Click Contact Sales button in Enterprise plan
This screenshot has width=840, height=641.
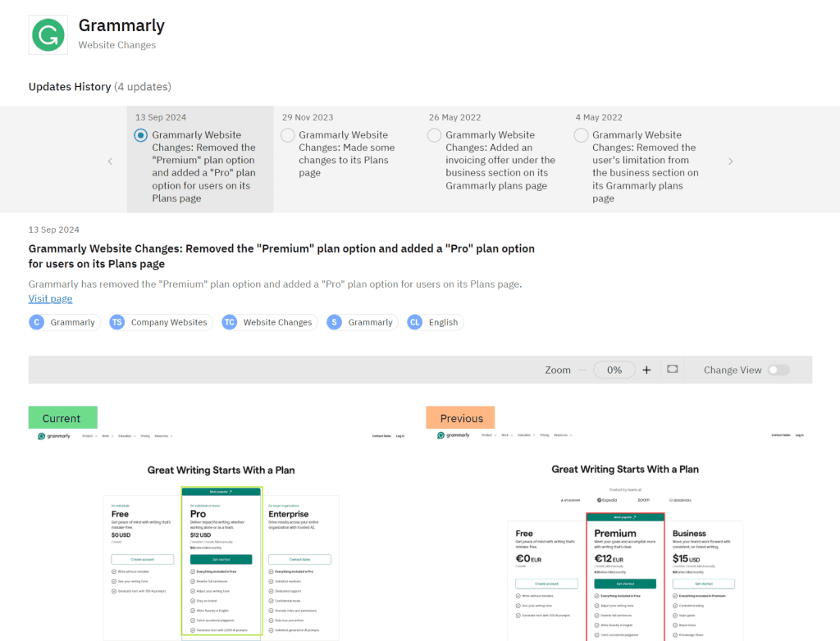coord(299,560)
